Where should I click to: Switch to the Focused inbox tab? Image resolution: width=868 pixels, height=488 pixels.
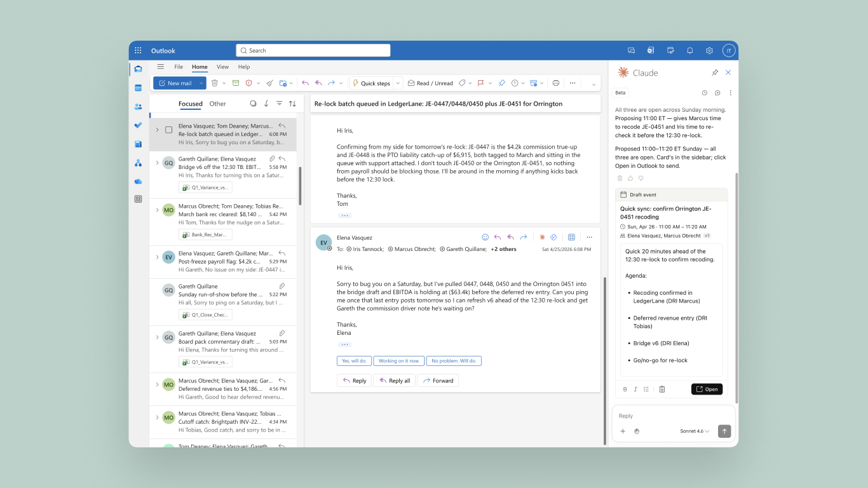pyautogui.click(x=190, y=104)
